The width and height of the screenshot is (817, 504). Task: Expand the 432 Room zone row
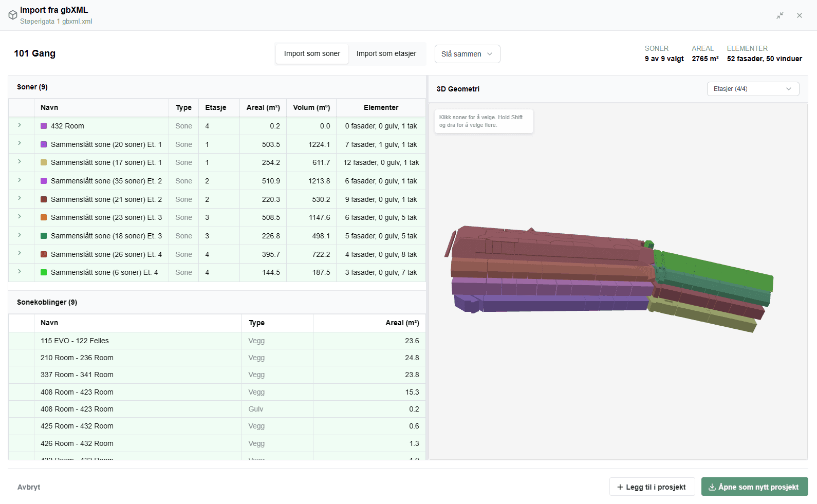tap(20, 125)
